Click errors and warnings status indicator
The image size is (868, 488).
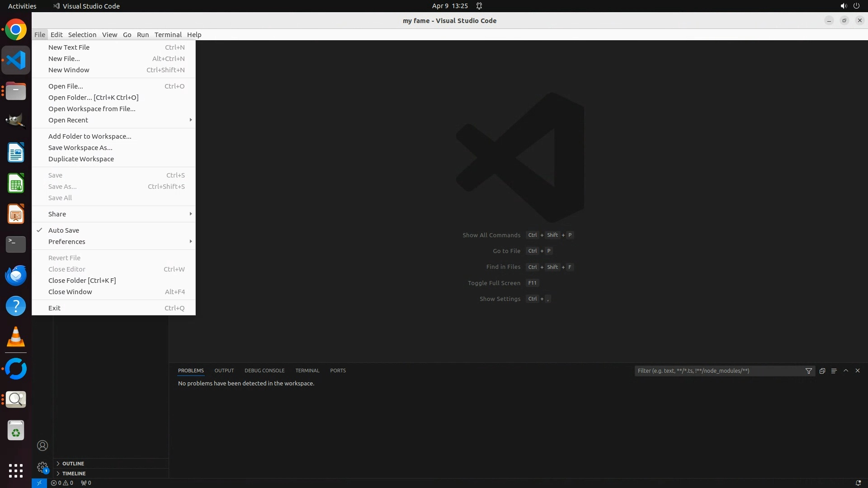[62, 483]
